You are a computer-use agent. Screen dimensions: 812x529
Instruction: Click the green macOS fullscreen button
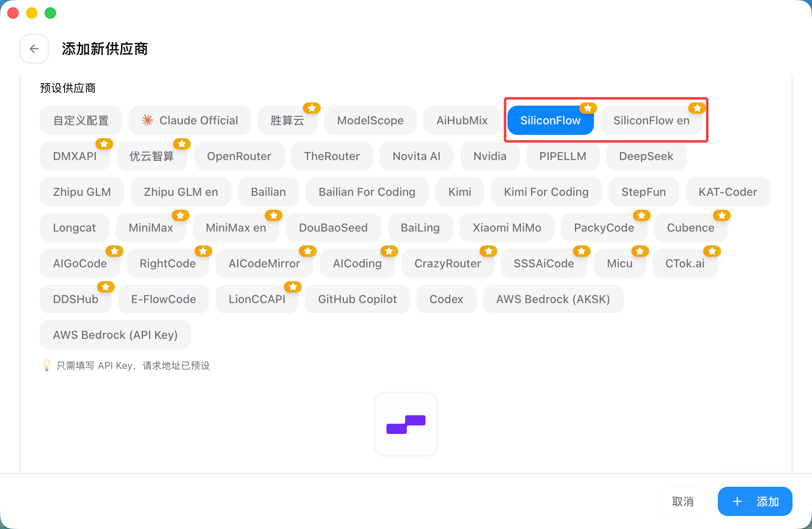(x=50, y=13)
